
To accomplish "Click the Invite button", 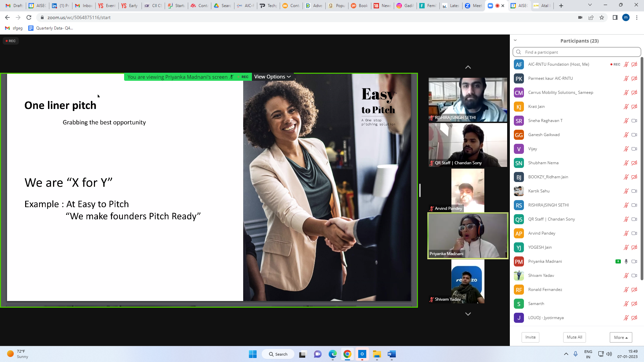I will [x=530, y=337].
